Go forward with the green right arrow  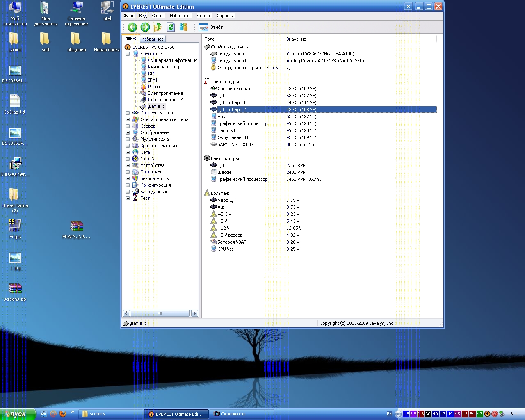(145, 27)
